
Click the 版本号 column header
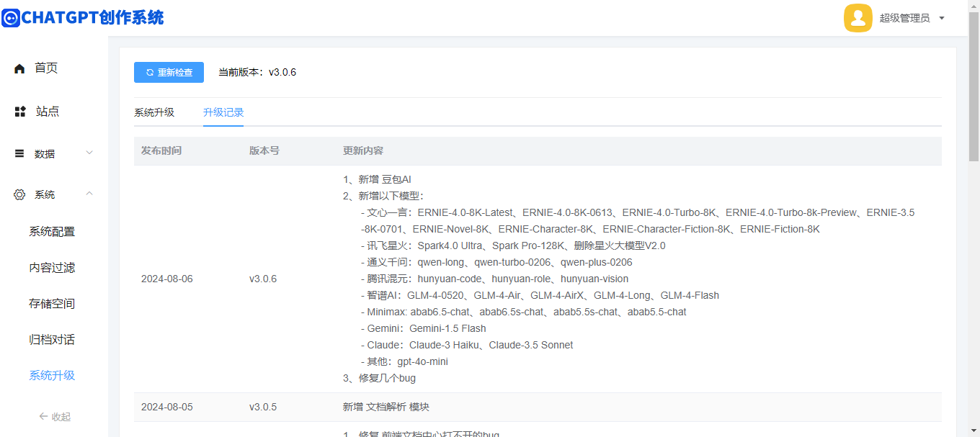tap(264, 151)
